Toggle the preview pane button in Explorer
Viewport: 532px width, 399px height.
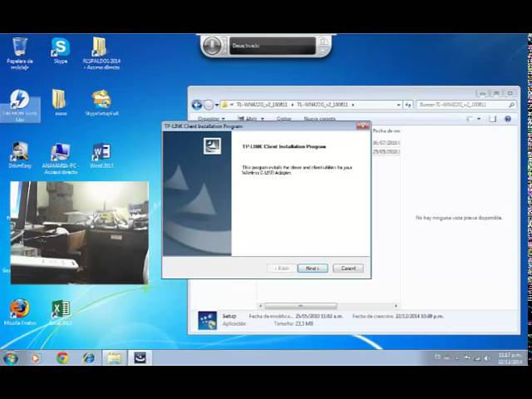pos(492,119)
